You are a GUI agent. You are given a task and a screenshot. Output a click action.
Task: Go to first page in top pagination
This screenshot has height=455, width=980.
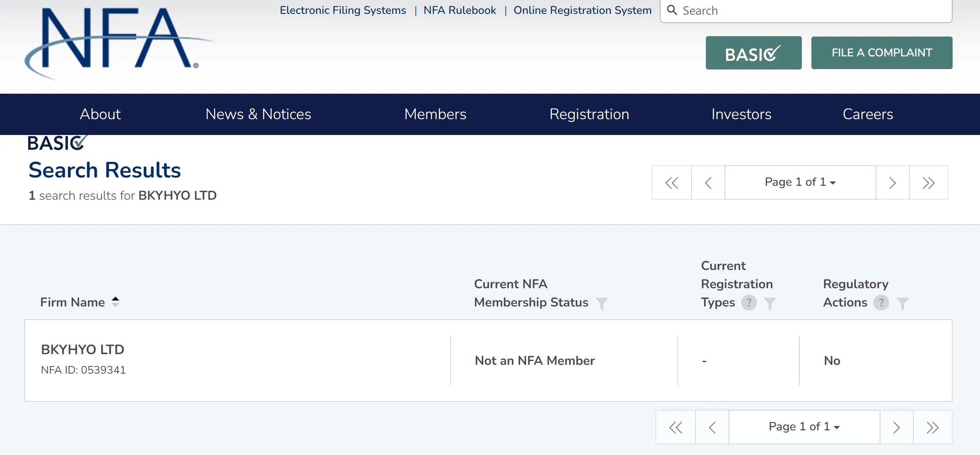click(672, 183)
